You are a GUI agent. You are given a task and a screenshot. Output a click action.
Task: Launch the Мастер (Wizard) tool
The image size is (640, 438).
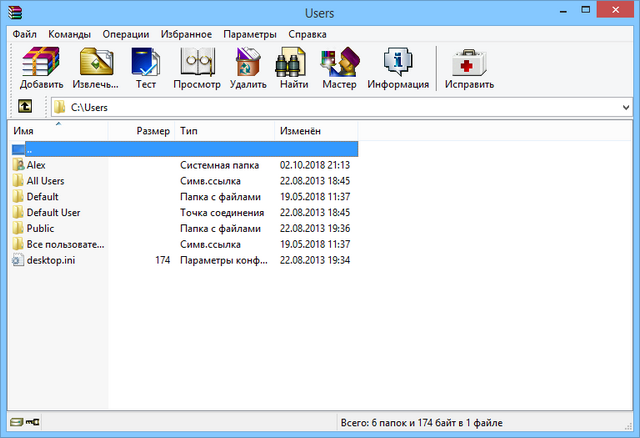pos(339,65)
